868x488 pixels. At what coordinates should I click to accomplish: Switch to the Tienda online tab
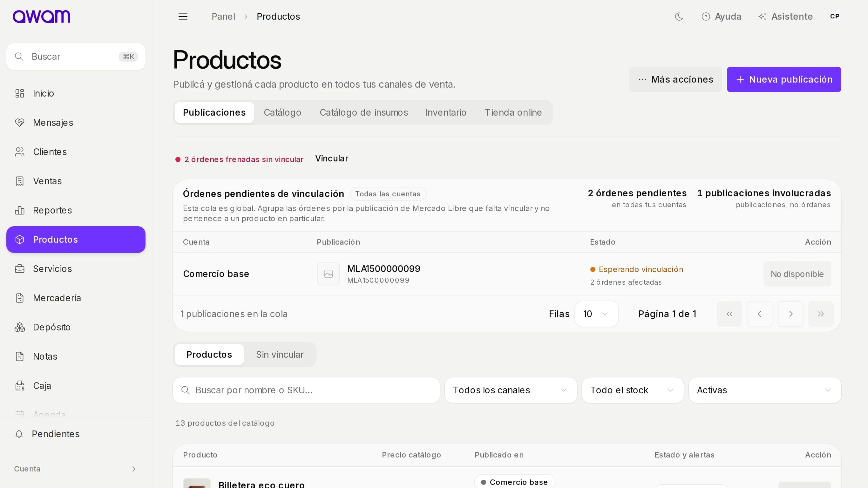coord(513,112)
